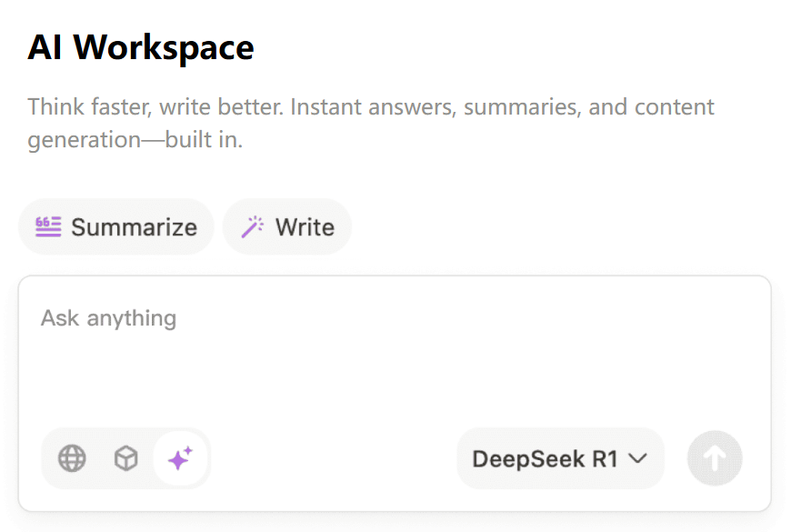Image resolution: width=801 pixels, height=532 pixels.
Task: Choose the Write quick action
Action: pyautogui.click(x=287, y=226)
